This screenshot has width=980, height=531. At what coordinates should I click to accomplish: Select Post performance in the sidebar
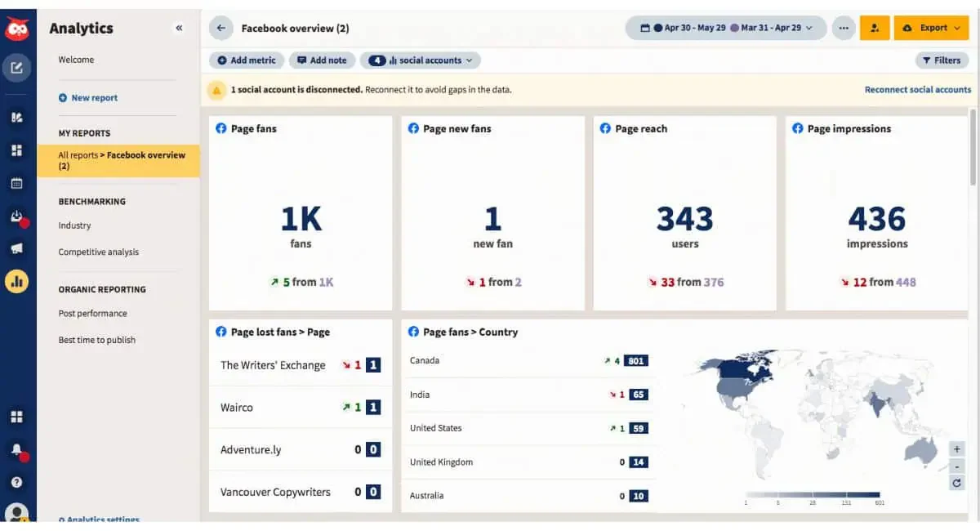[x=92, y=314]
